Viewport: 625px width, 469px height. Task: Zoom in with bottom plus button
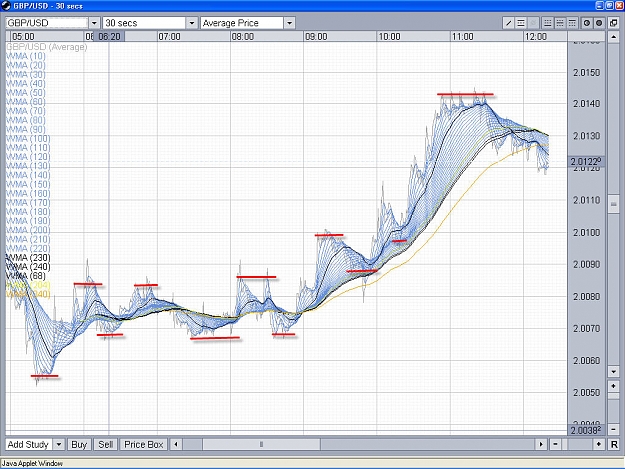(599, 444)
